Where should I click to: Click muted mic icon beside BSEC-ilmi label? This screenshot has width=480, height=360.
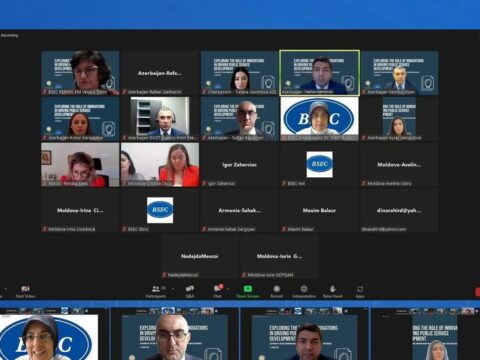pos(284,183)
